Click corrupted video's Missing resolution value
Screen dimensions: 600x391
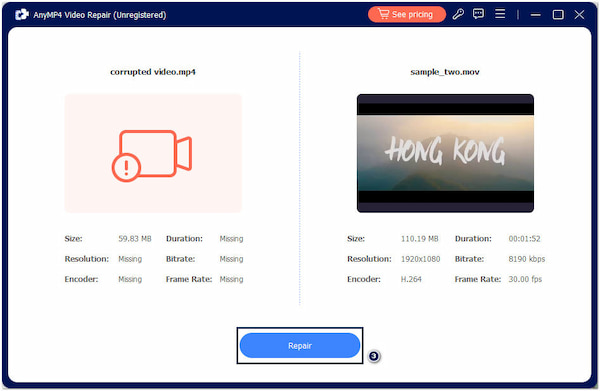pyautogui.click(x=130, y=259)
